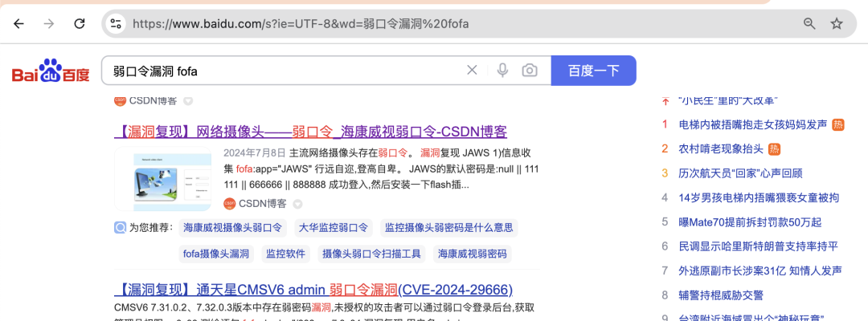Select suggestion 海康威视摄像头弱口令
Viewport: 868px width, 321px height.
pos(232,228)
